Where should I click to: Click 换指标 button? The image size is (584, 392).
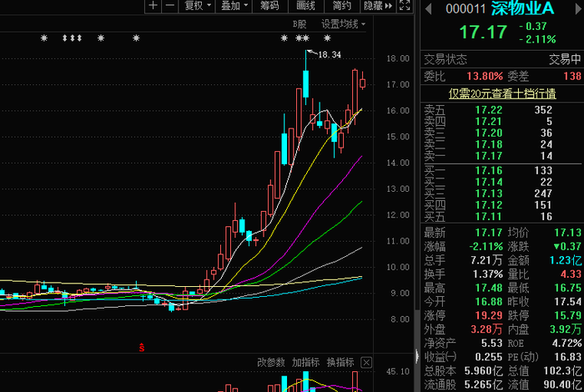[x=340, y=362]
